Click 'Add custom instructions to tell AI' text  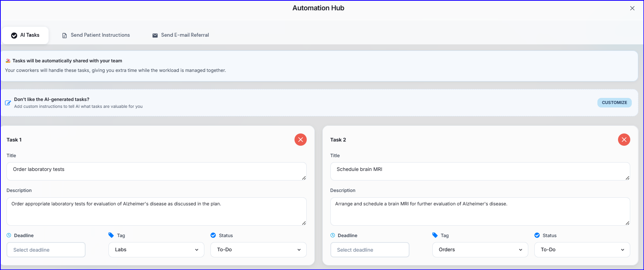pyautogui.click(x=78, y=107)
